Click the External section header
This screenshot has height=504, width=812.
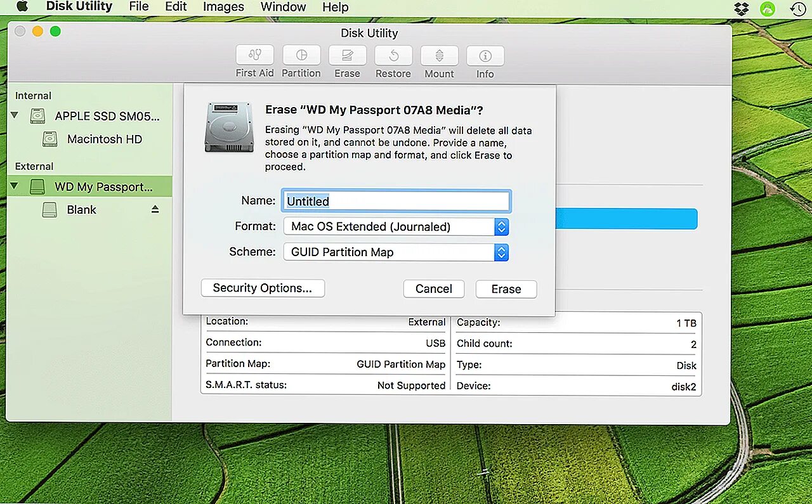pyautogui.click(x=34, y=166)
